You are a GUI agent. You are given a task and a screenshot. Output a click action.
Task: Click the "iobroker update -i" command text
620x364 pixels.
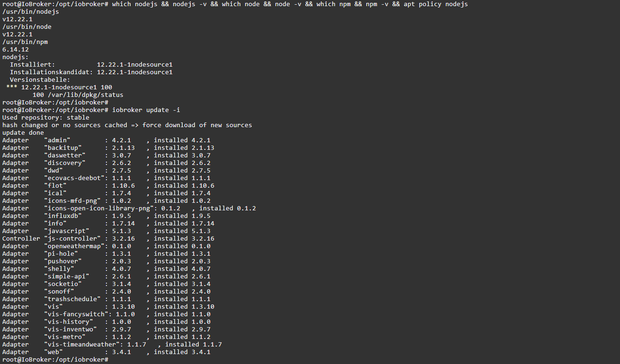[x=146, y=110]
